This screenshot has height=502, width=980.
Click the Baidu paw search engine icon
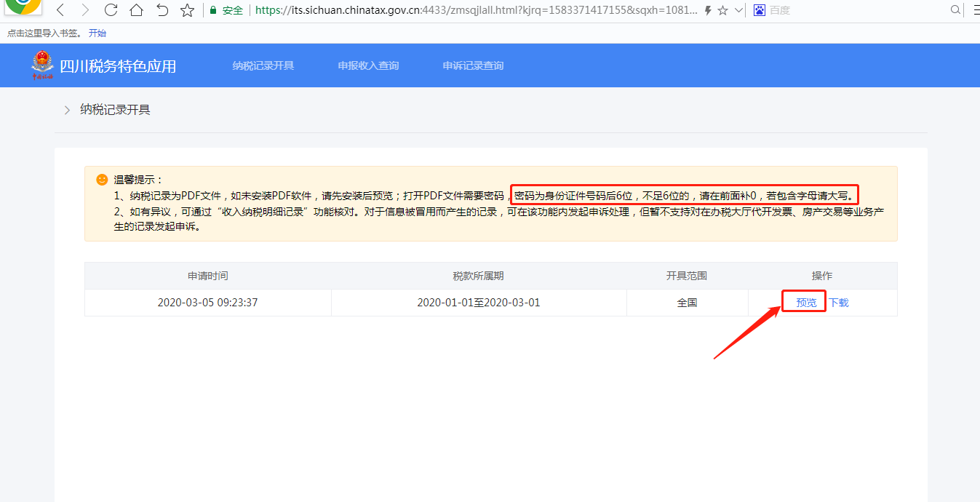[x=760, y=10]
